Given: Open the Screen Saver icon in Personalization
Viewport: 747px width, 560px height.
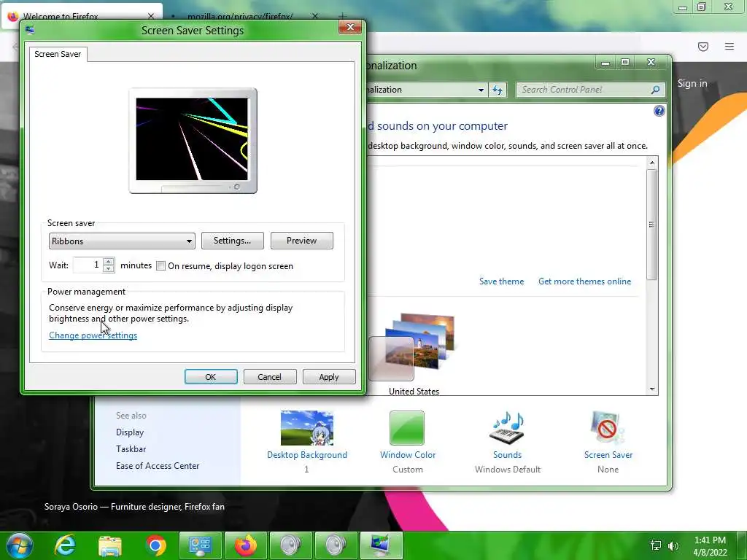Looking at the screenshot, I should point(608,428).
